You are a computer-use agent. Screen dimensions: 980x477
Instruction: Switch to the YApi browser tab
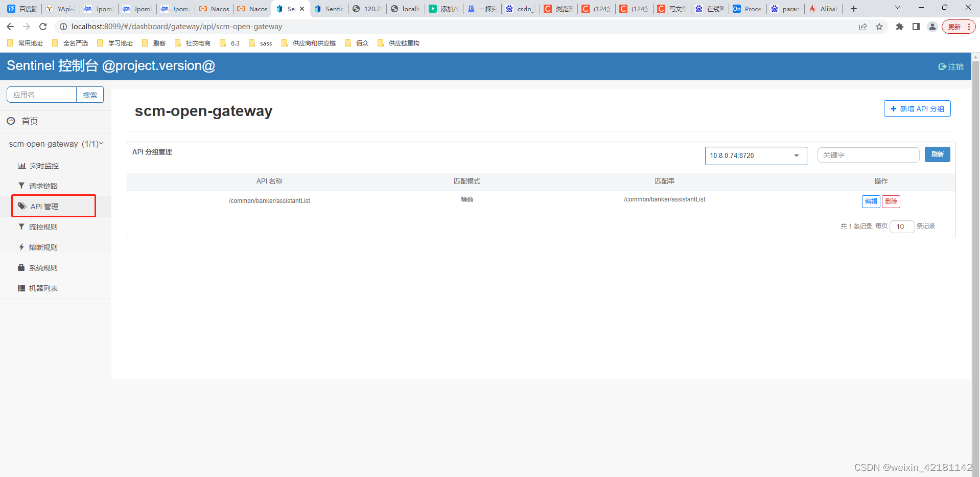tap(61, 9)
